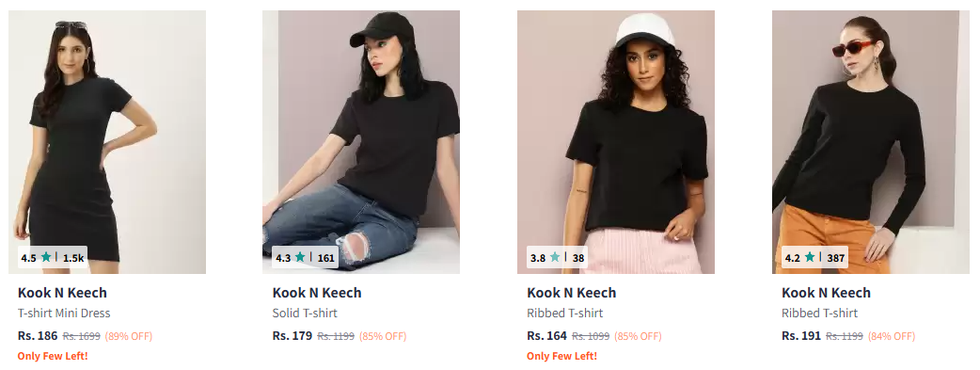Open Ribbed T-shirt image with red sunglasses
The image size is (980, 370).
coord(871,141)
